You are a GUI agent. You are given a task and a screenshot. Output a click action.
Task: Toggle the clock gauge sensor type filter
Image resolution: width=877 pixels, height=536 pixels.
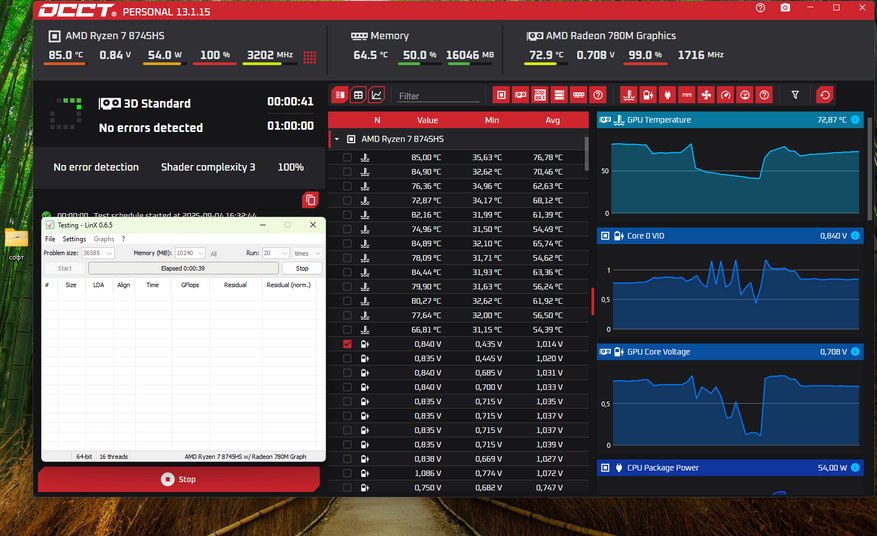(725, 95)
